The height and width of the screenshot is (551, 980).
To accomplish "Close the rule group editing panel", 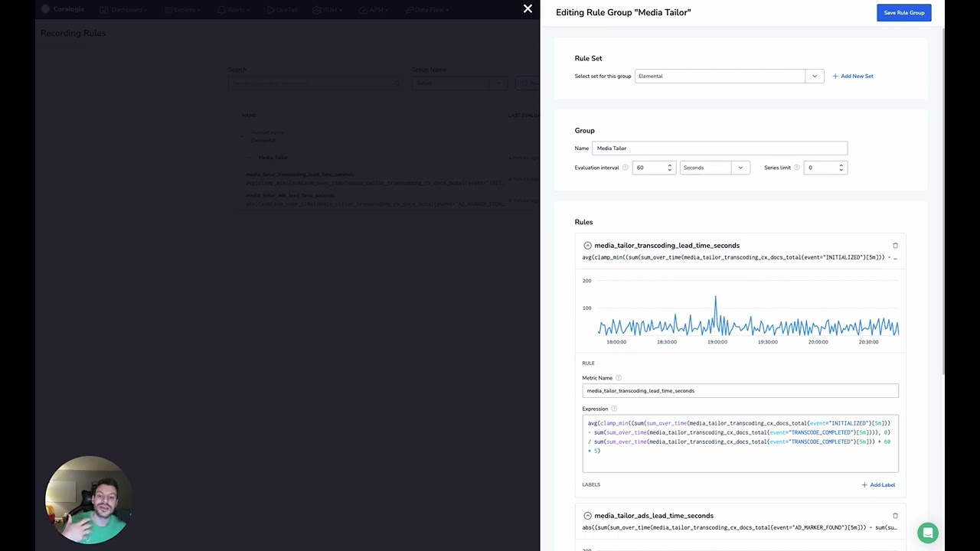I will [x=528, y=9].
